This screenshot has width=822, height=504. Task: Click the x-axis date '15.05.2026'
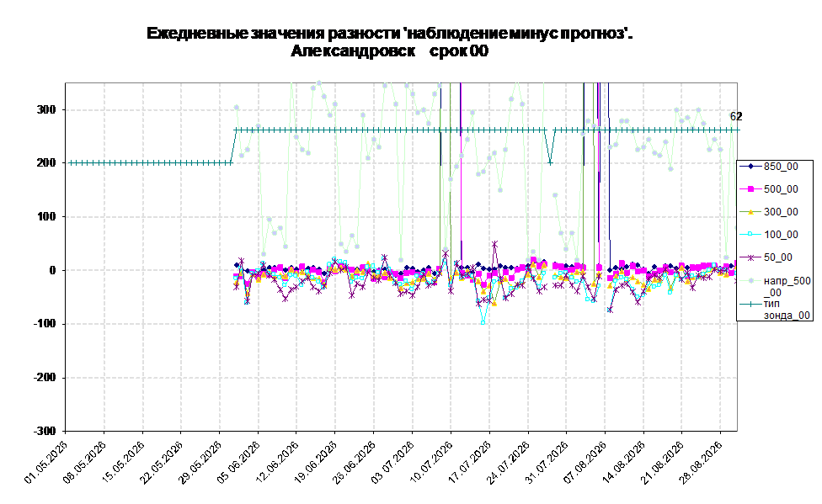(123, 462)
